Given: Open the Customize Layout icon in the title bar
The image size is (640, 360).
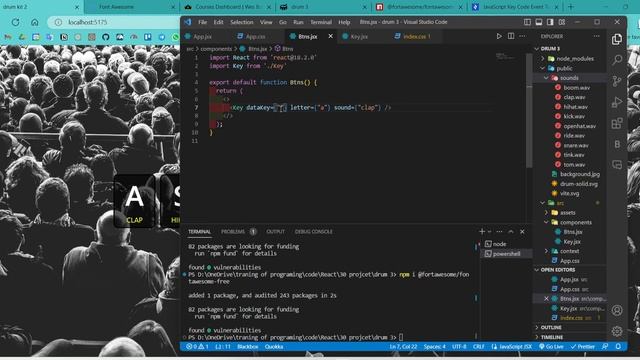Looking at the screenshot, I should coord(562,22).
